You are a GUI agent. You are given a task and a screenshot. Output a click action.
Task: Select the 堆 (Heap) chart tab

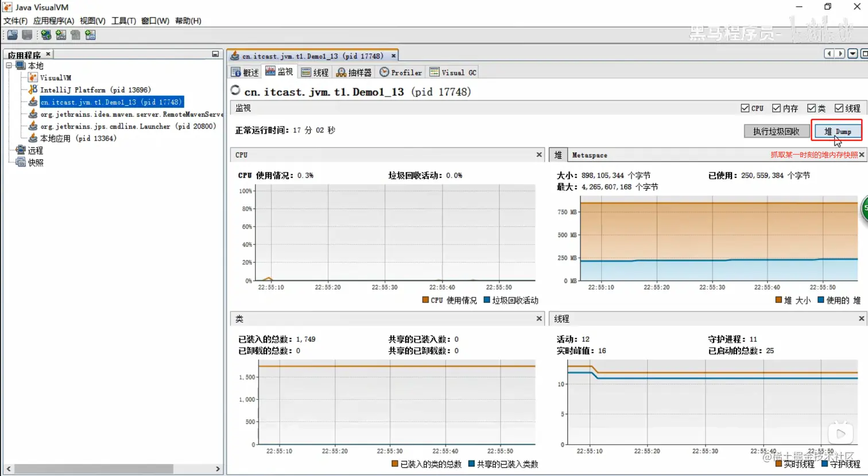(x=558, y=155)
